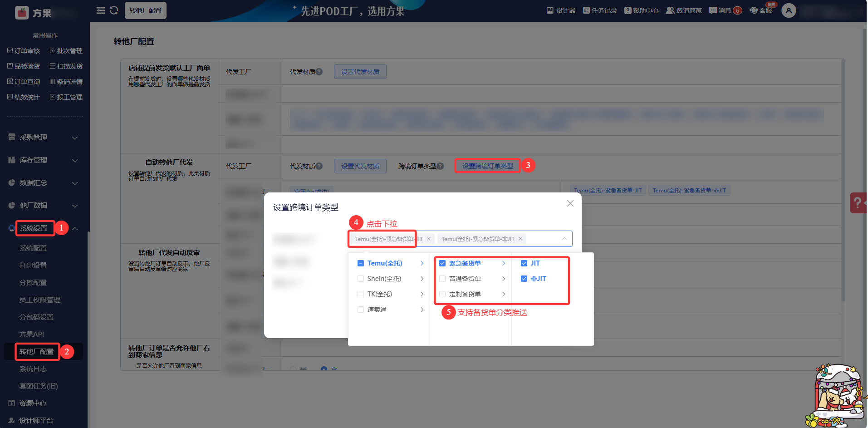
Task: Open the 客服 customer service icon
Action: click(x=754, y=10)
